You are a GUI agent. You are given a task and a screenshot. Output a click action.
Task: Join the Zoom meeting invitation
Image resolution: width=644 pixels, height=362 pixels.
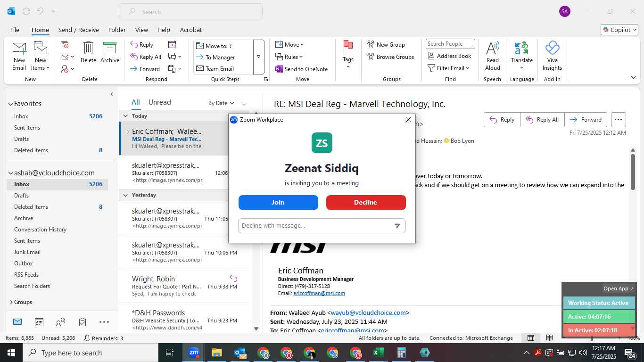coord(278,202)
